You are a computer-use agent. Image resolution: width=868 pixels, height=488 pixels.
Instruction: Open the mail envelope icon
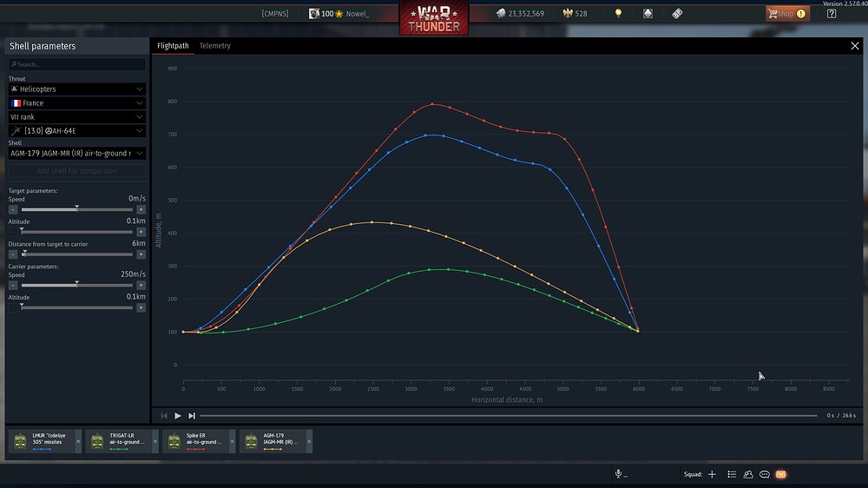(780, 474)
